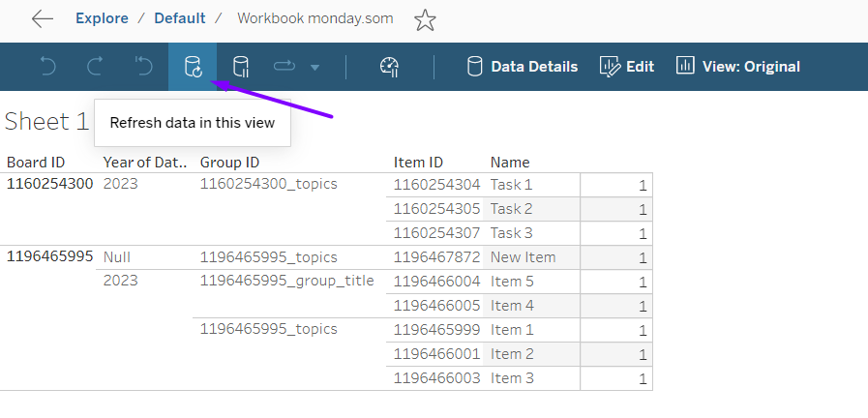Click the Pause data updates icon

[x=241, y=67]
